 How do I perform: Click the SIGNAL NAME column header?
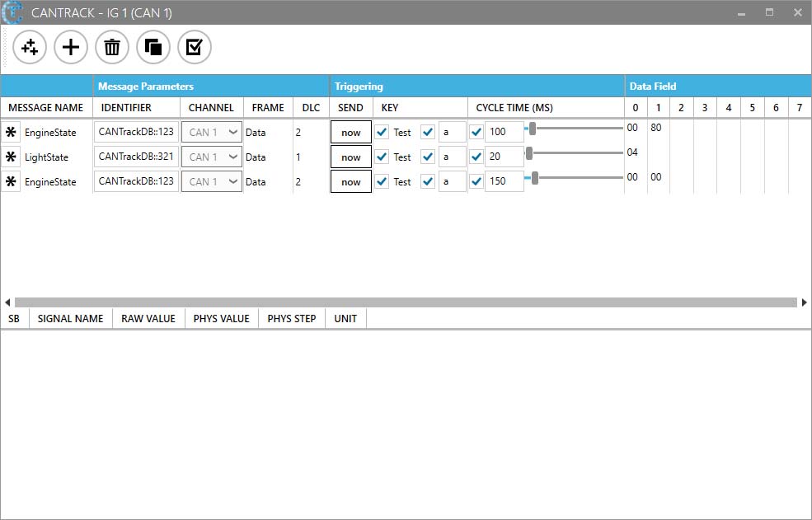pyautogui.click(x=71, y=319)
